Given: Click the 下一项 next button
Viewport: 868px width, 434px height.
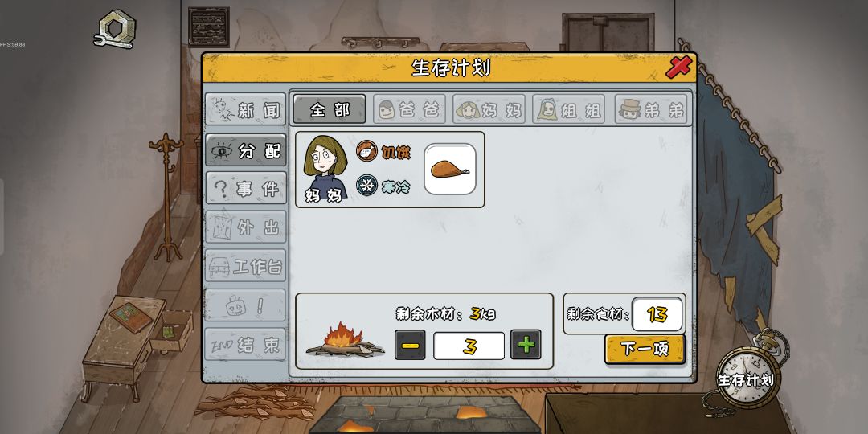Looking at the screenshot, I should (x=645, y=349).
